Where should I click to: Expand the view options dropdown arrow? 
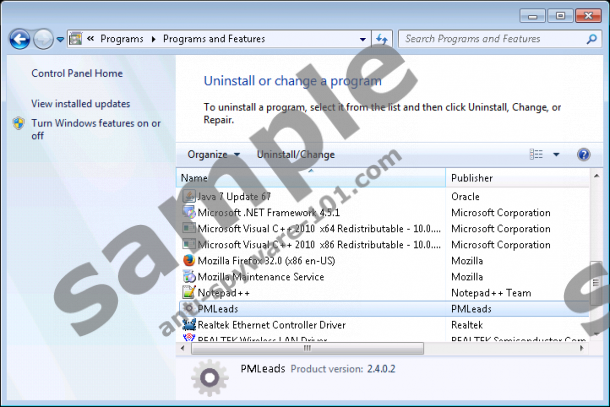click(x=556, y=155)
